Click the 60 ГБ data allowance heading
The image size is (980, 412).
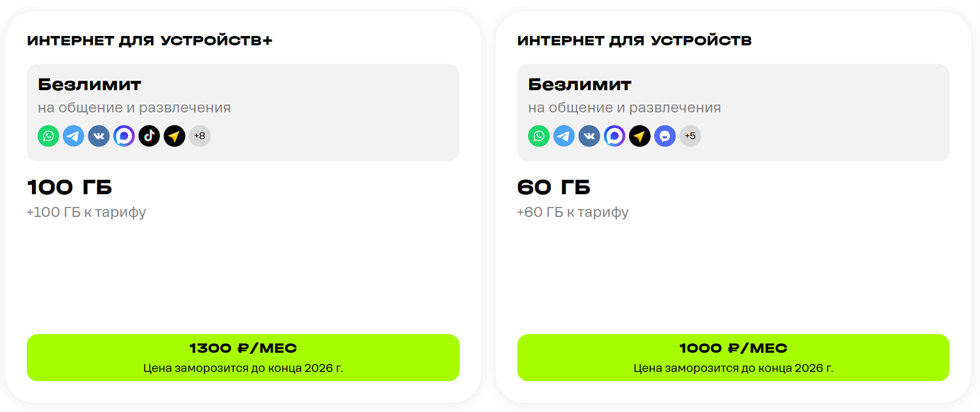[x=554, y=188]
